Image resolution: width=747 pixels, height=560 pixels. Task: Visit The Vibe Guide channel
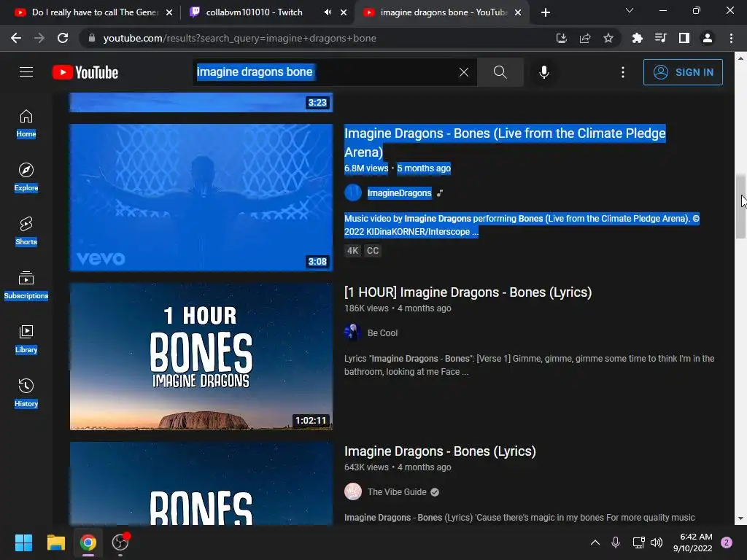coord(396,492)
